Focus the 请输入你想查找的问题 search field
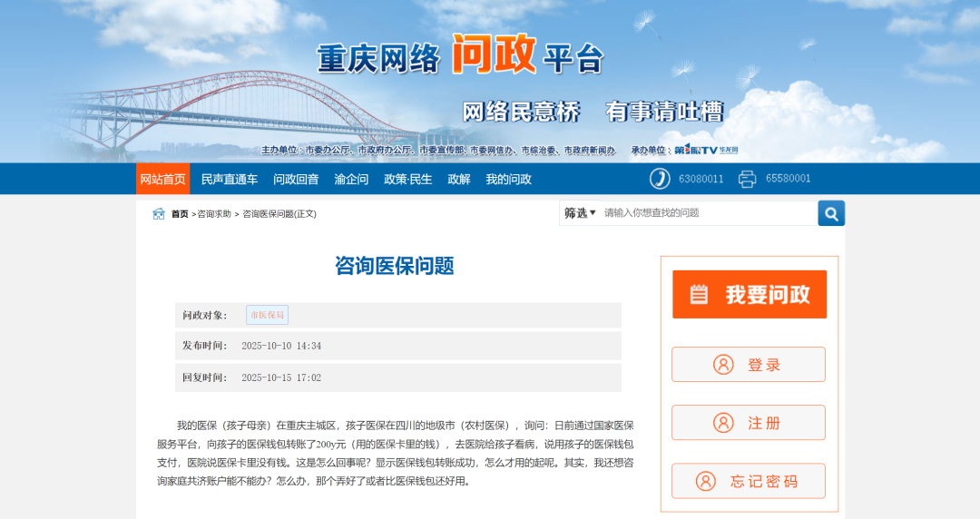This screenshot has width=980, height=519. pos(708,213)
